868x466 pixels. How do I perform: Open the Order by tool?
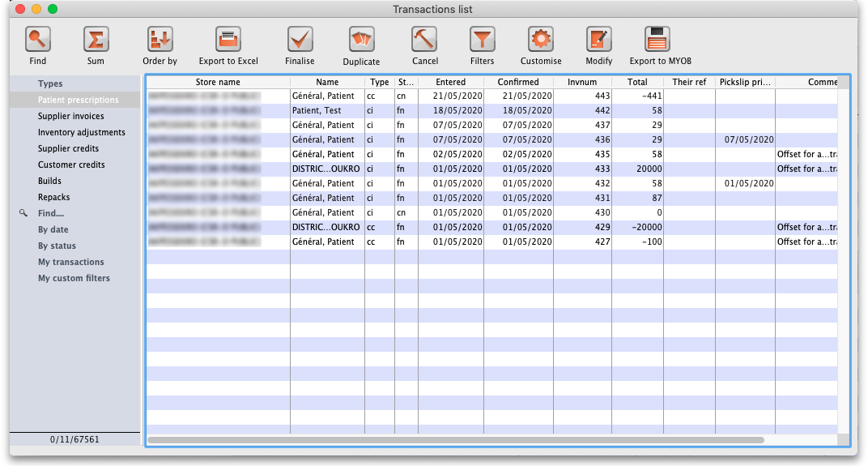160,39
